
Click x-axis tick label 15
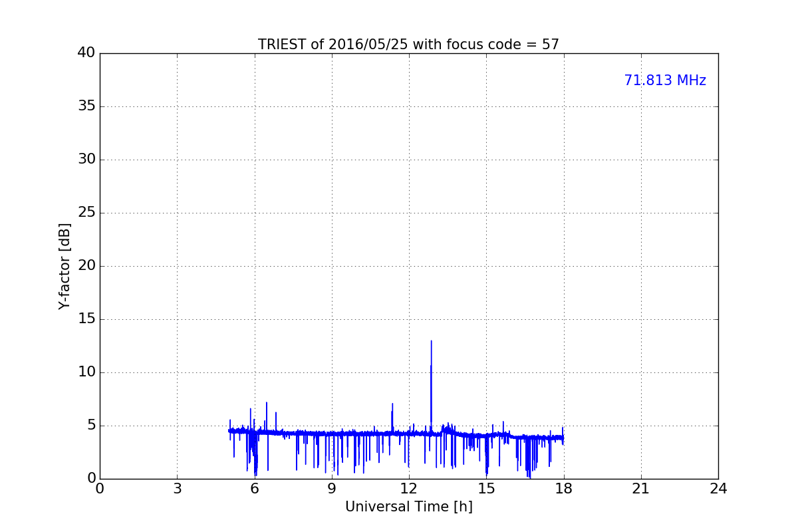[x=486, y=489]
